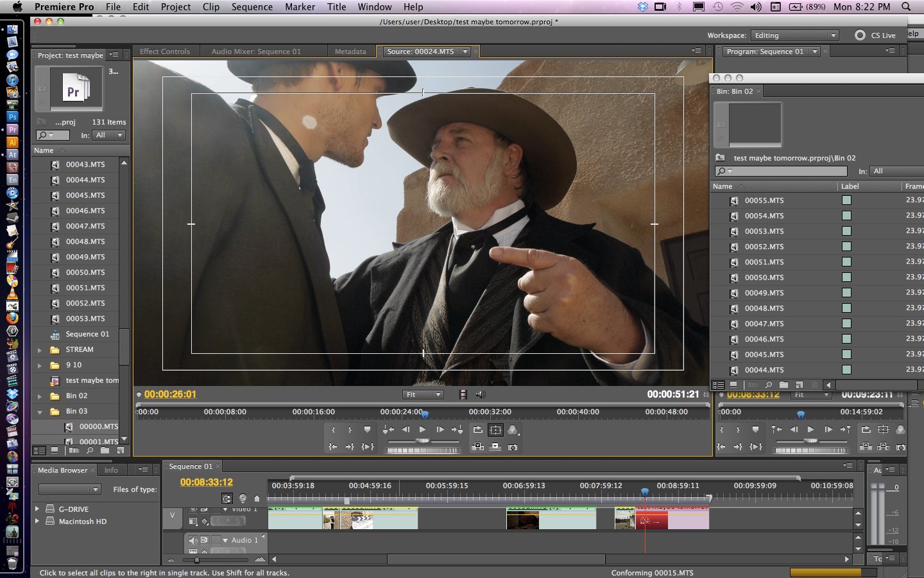This screenshot has width=924, height=578.
Task: Toggle Snap in the Sequence 01 timeline
Action: pyautogui.click(x=227, y=498)
